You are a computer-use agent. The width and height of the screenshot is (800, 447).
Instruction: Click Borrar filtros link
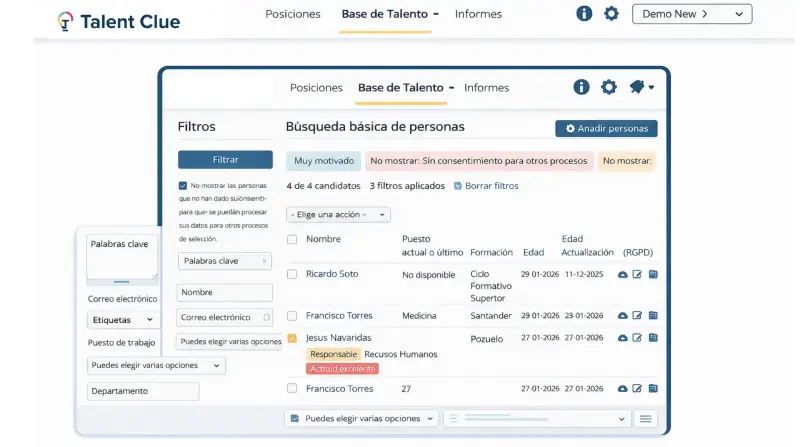tap(491, 186)
